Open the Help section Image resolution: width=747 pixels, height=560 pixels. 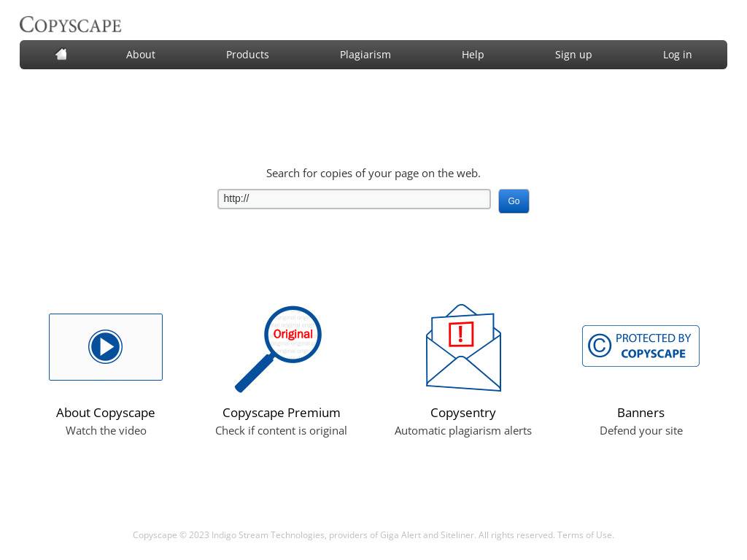(x=472, y=54)
